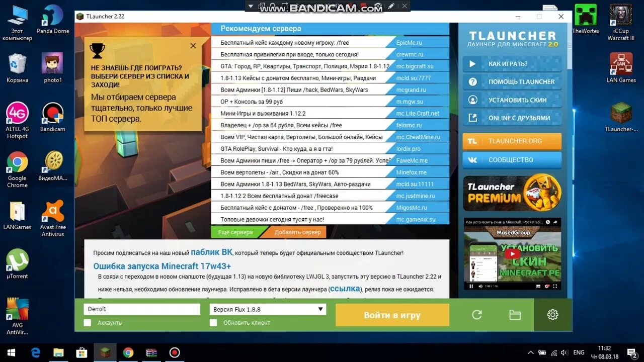
Task: Pause the video using the player pause button
Action: pos(471,286)
